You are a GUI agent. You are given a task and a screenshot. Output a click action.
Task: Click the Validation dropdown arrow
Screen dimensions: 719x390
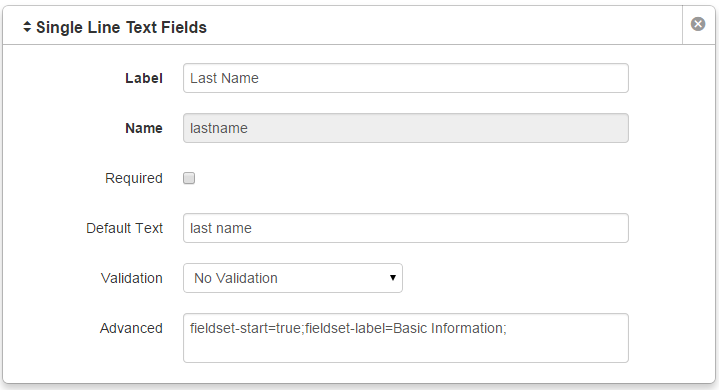coord(393,278)
